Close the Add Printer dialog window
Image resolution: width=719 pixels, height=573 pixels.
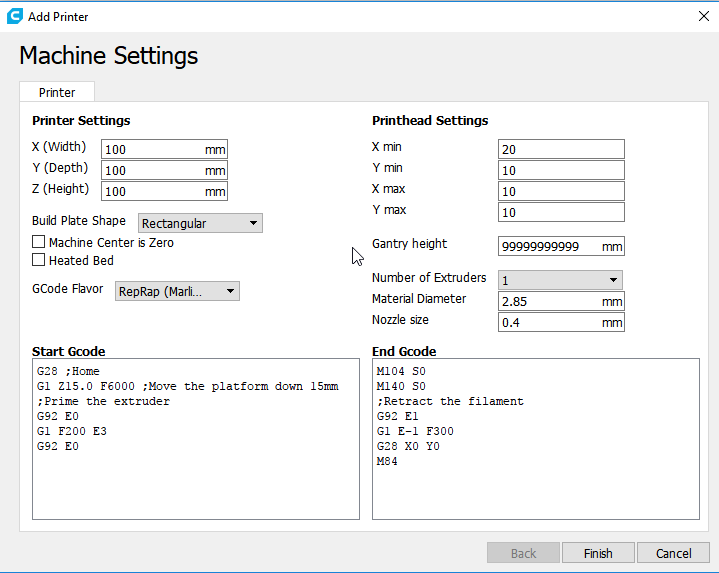coord(702,16)
